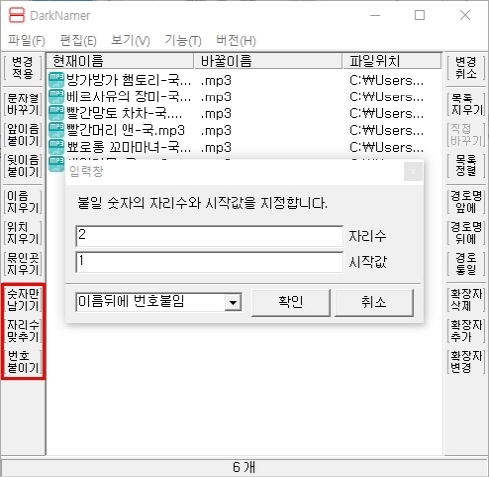Click file path of 방가방가 햄토리 row

(387, 80)
